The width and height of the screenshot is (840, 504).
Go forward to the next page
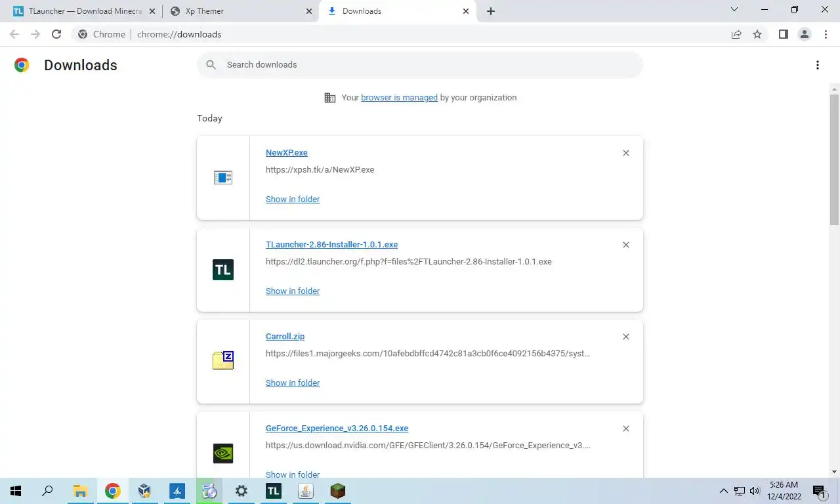pyautogui.click(x=35, y=34)
